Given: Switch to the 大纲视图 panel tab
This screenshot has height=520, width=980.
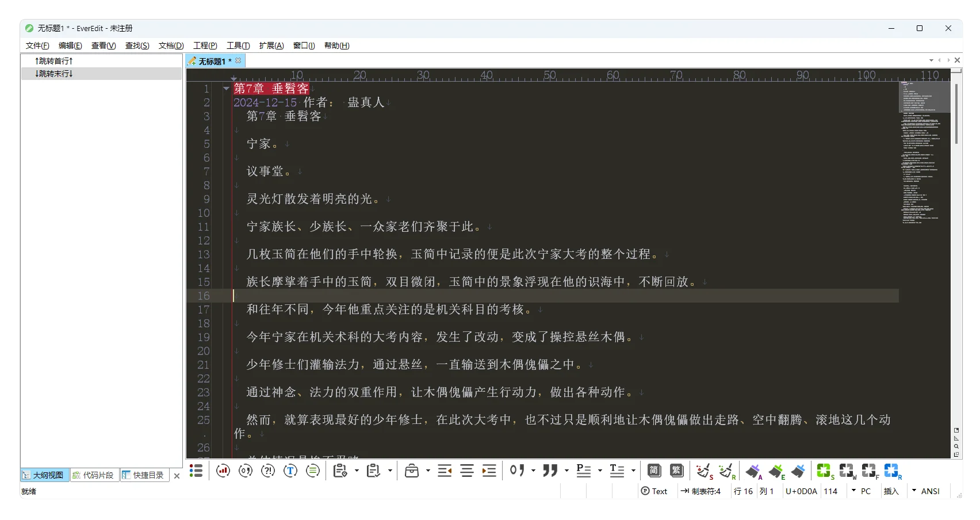Looking at the screenshot, I should (x=45, y=475).
